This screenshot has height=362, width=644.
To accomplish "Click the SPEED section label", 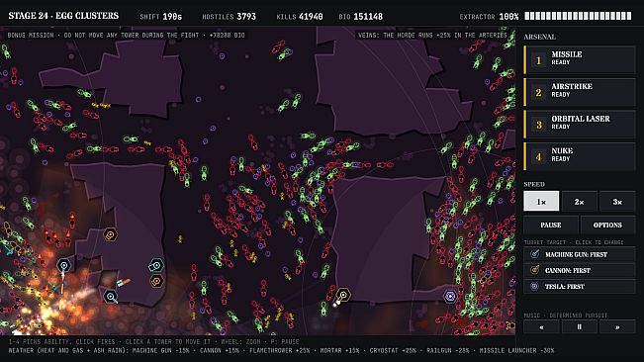I will [x=534, y=184].
